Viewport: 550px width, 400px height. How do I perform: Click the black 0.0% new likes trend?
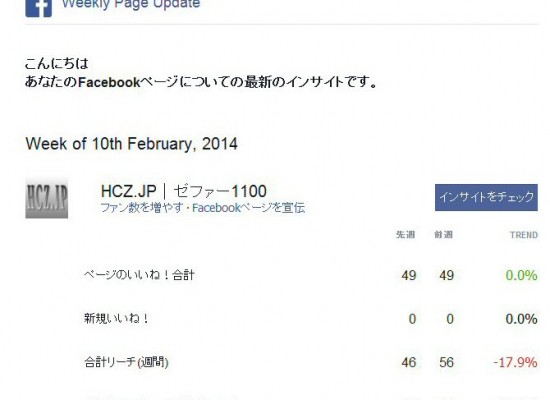(522, 319)
